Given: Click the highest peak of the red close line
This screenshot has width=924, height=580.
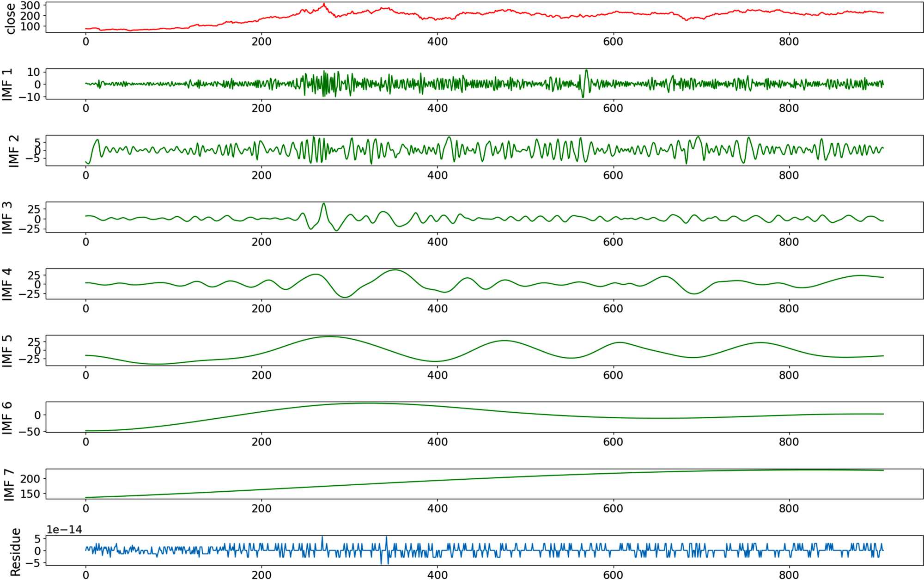Looking at the screenshot, I should [x=324, y=4].
